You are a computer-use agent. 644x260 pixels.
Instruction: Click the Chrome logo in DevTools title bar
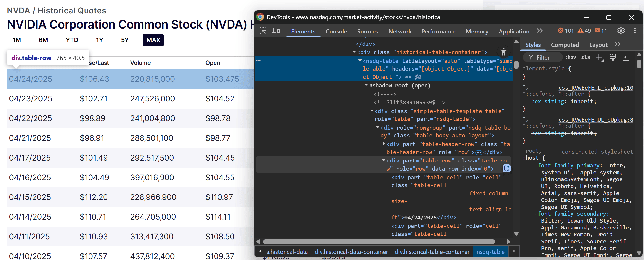pyautogui.click(x=260, y=17)
